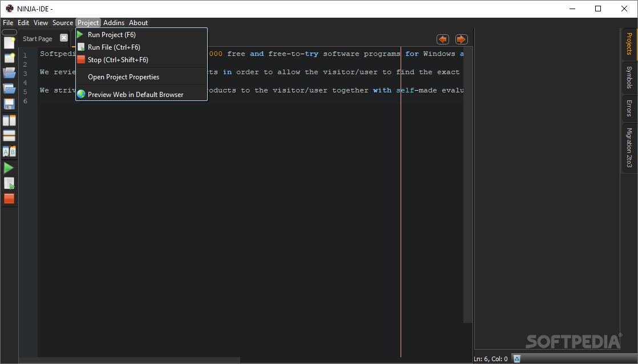Open the Projects side tab
Image resolution: width=638 pixels, height=364 pixels.
click(x=629, y=43)
